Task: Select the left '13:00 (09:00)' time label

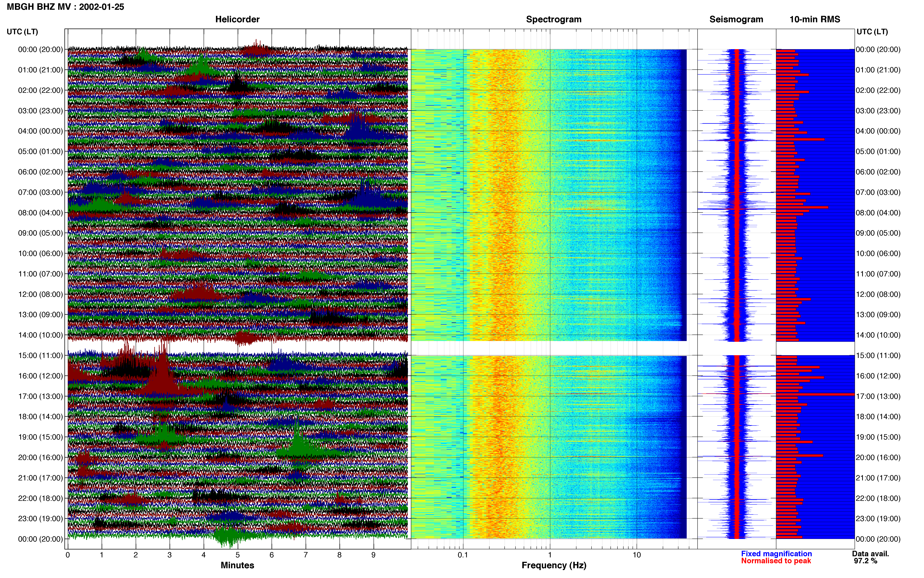Action: [41, 315]
